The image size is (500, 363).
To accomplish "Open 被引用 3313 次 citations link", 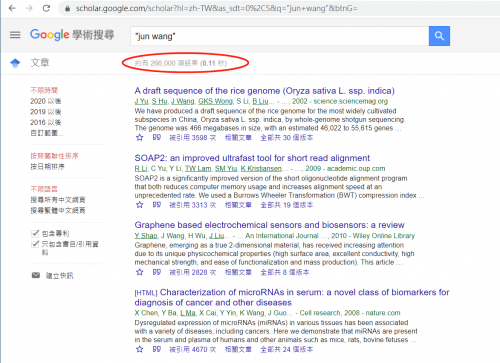I will click(193, 205).
